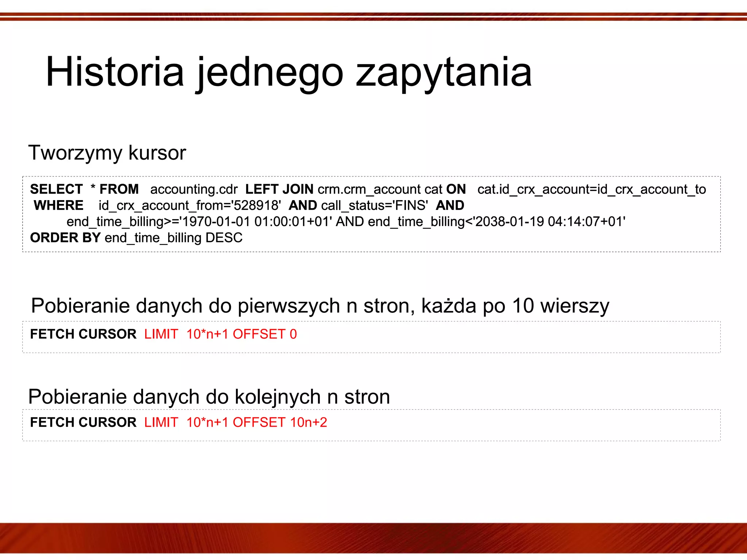Click the 'accounting.cdr' table name

coord(194,189)
